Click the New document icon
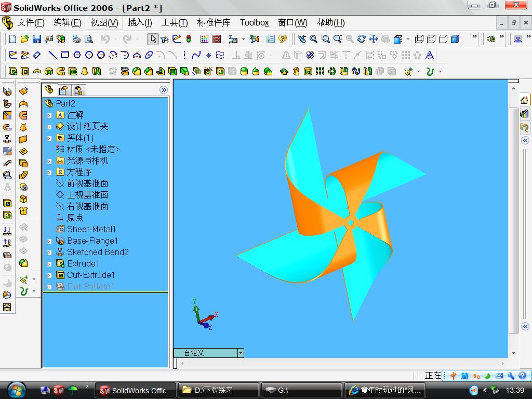This screenshot has width=532, height=399. tap(12, 39)
